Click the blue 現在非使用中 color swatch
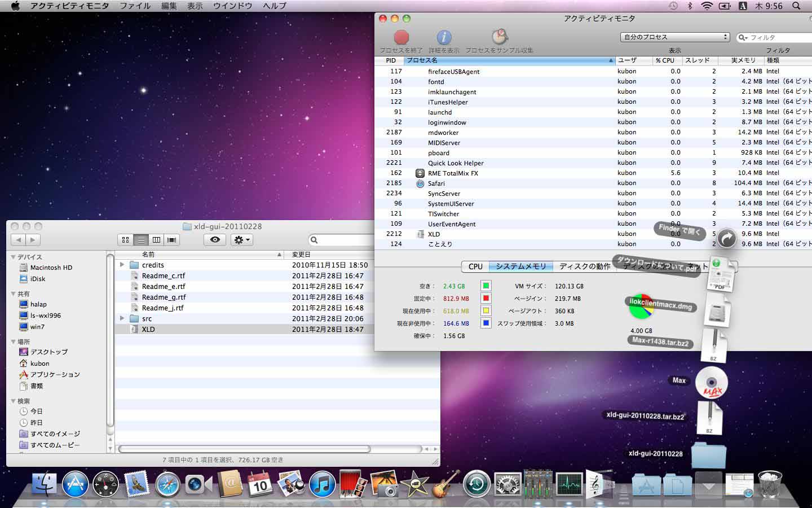This screenshot has height=508, width=812. click(x=486, y=323)
